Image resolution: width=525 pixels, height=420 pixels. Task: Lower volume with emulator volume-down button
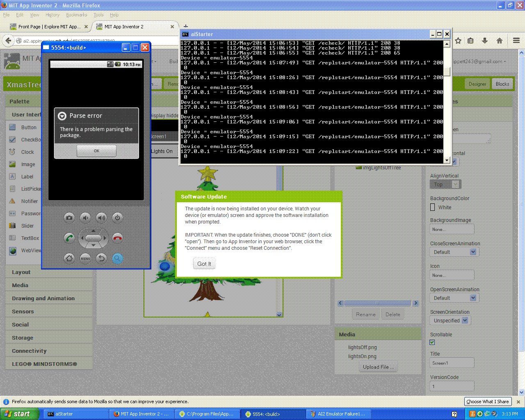(85, 218)
